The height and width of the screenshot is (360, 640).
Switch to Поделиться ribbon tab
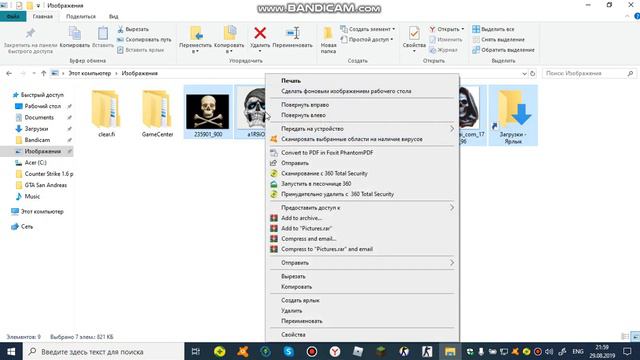(x=81, y=16)
